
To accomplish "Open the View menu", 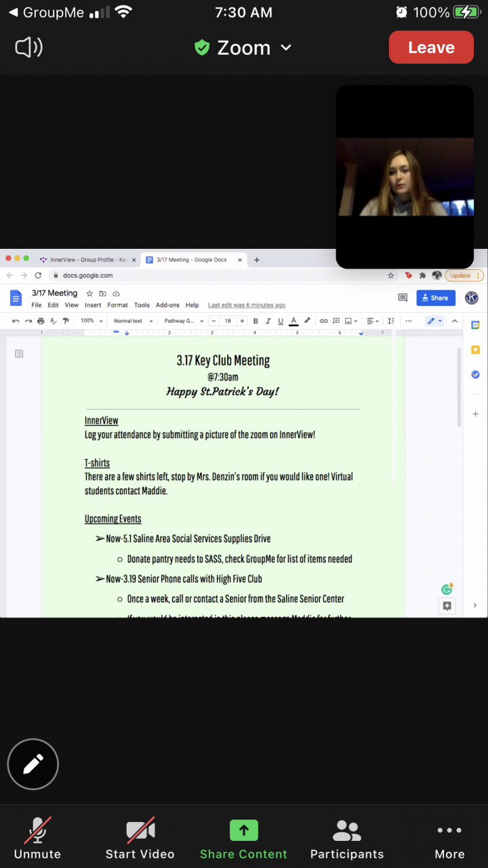I will [72, 305].
